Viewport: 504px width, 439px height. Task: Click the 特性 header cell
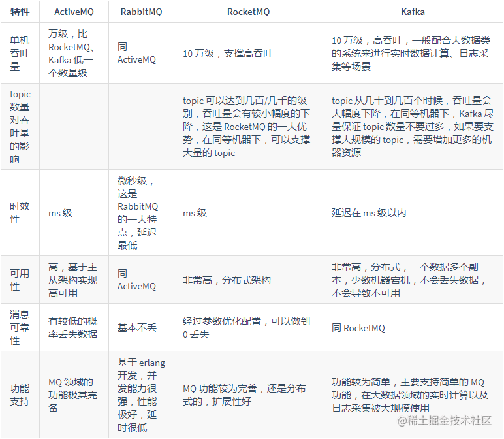click(20, 12)
